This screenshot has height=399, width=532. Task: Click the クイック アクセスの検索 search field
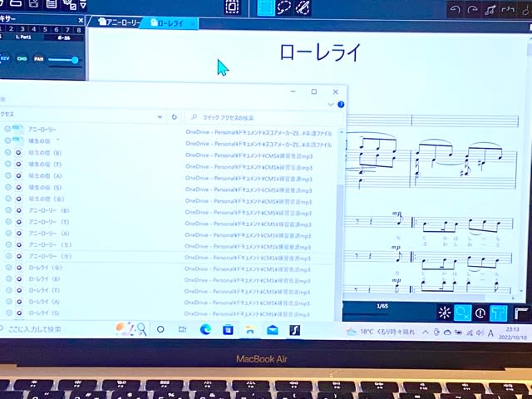click(x=264, y=118)
